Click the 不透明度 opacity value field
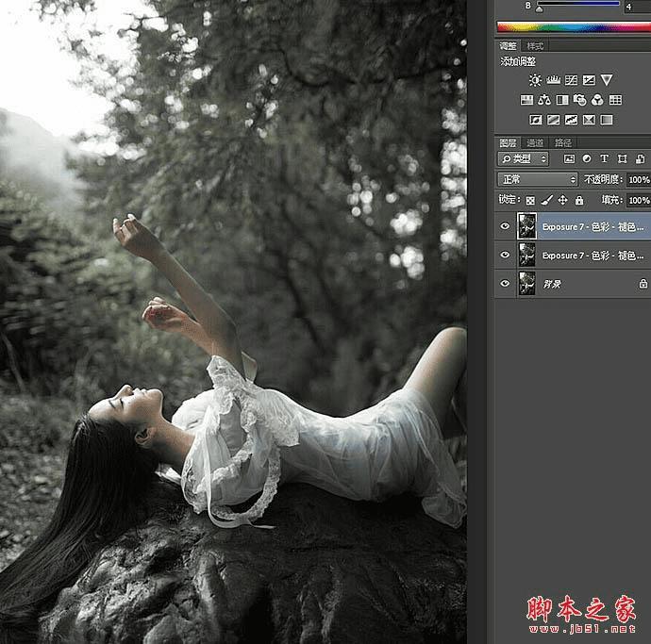This screenshot has height=644, width=651. click(639, 179)
